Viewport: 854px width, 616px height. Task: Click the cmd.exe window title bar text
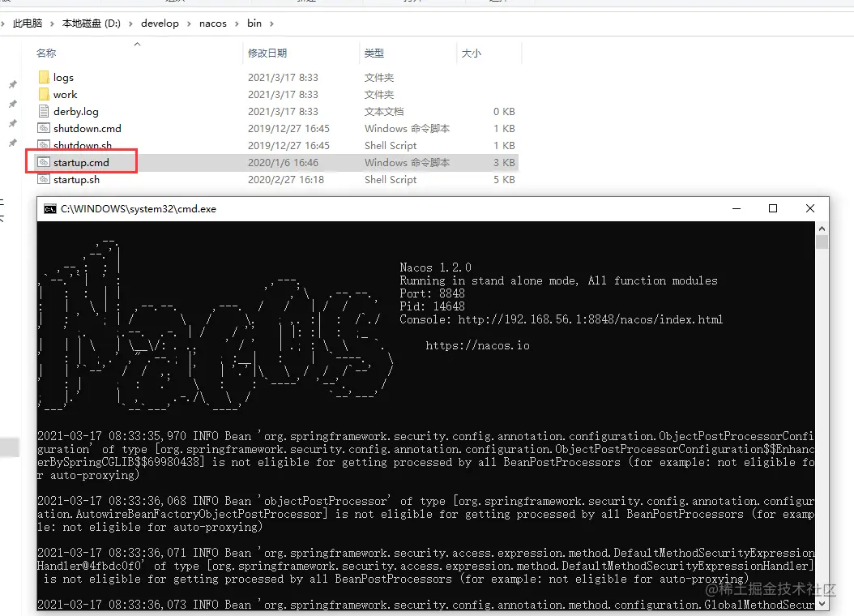coord(139,208)
